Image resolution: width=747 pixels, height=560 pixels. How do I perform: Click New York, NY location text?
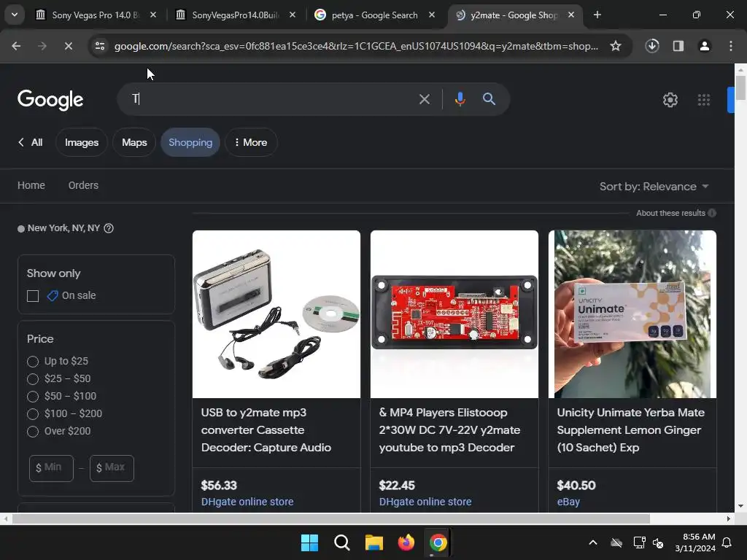64,228
